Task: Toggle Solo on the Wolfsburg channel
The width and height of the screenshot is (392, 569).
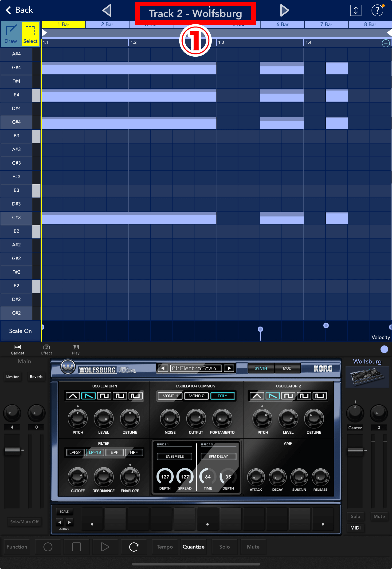Action: (355, 516)
